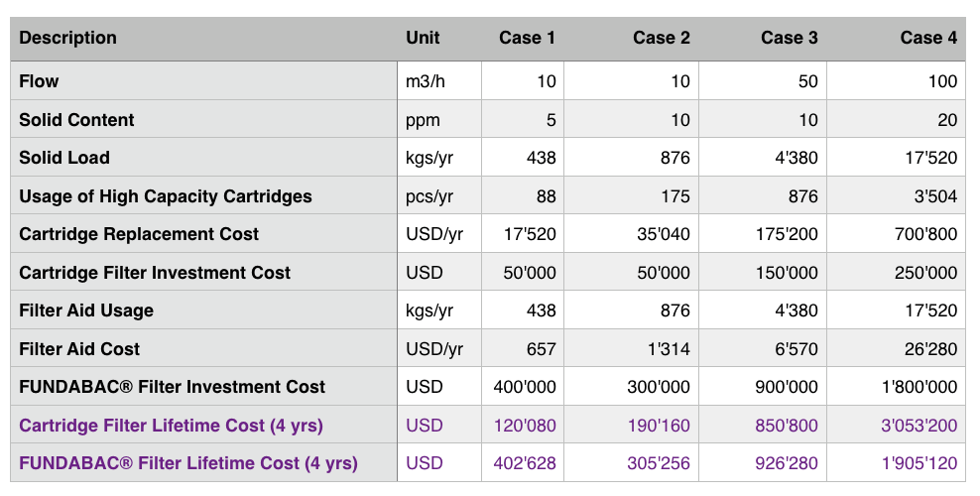Select the Solid Content row label
The width and height of the screenshot is (980, 496).
(76, 120)
